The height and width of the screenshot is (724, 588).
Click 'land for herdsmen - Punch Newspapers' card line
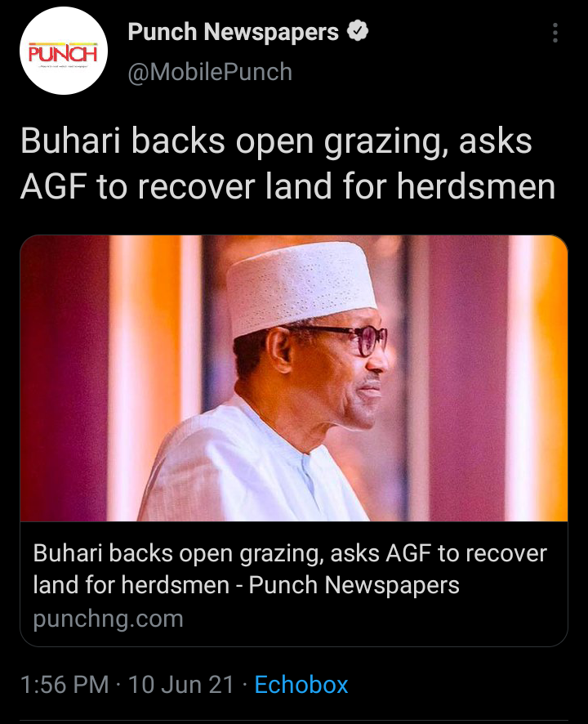[246, 585]
